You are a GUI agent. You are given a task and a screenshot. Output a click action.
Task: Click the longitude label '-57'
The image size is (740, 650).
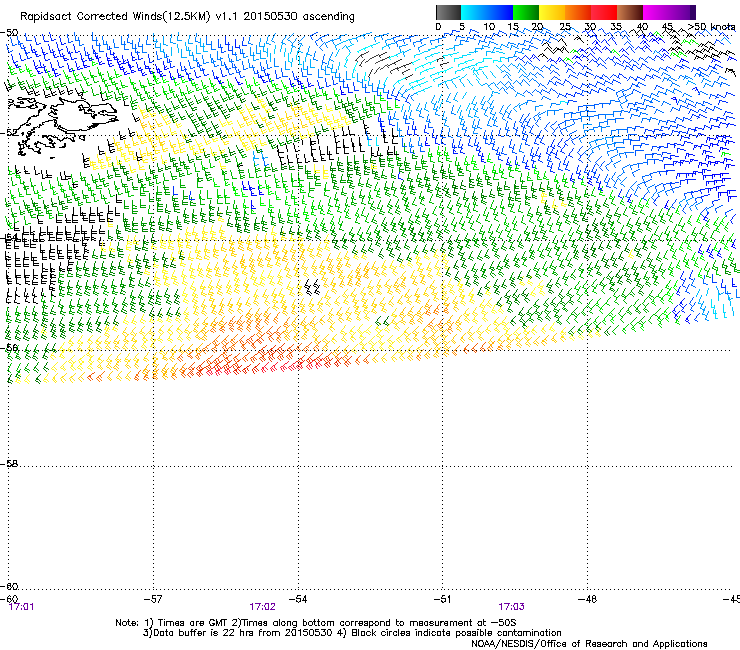(x=153, y=599)
